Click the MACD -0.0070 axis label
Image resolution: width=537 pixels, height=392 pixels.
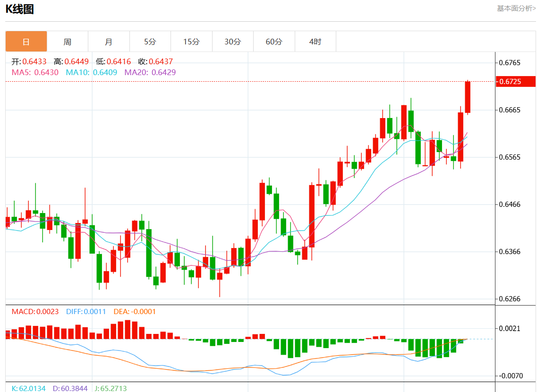tap(511, 376)
